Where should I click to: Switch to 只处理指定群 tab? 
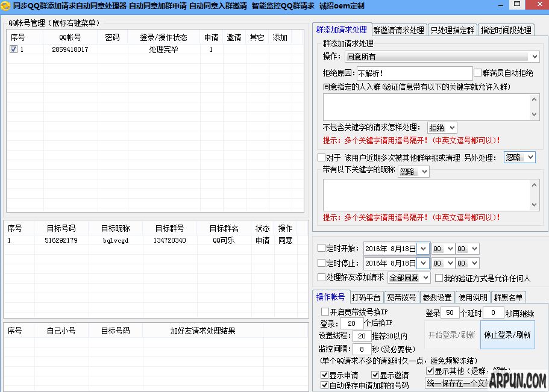452,30
